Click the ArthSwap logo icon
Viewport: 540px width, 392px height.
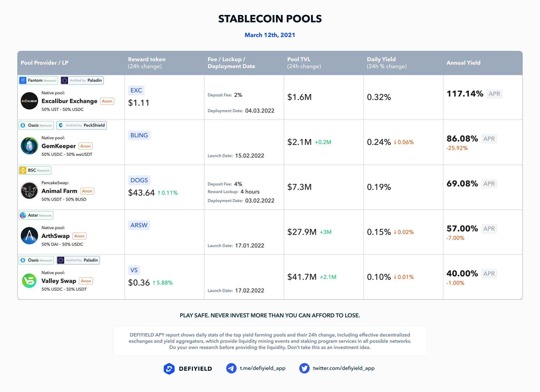tap(29, 236)
